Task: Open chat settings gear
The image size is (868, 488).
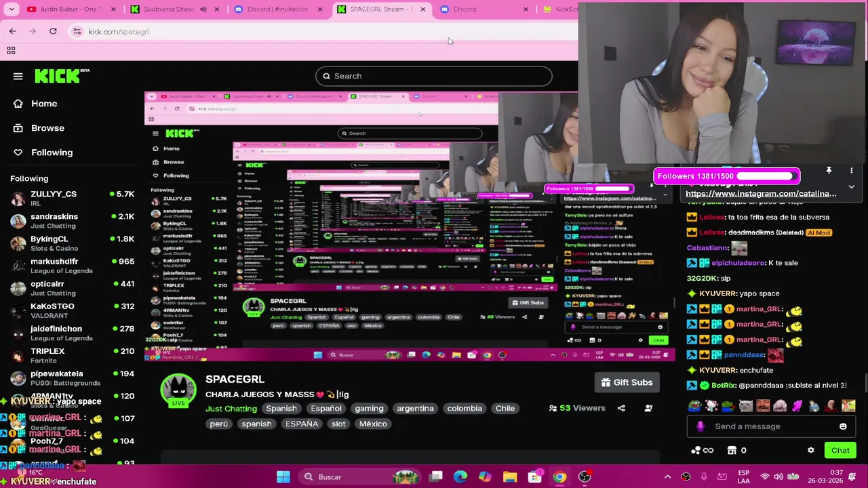Action: (x=811, y=451)
